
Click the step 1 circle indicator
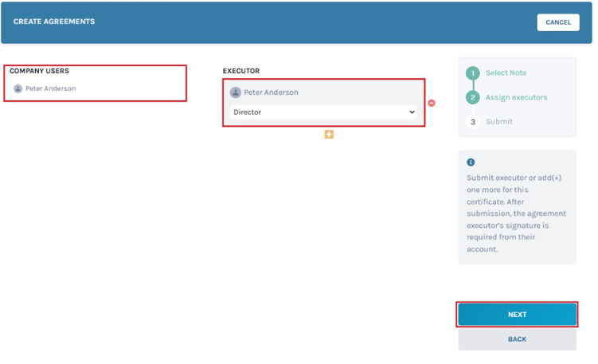pos(472,72)
